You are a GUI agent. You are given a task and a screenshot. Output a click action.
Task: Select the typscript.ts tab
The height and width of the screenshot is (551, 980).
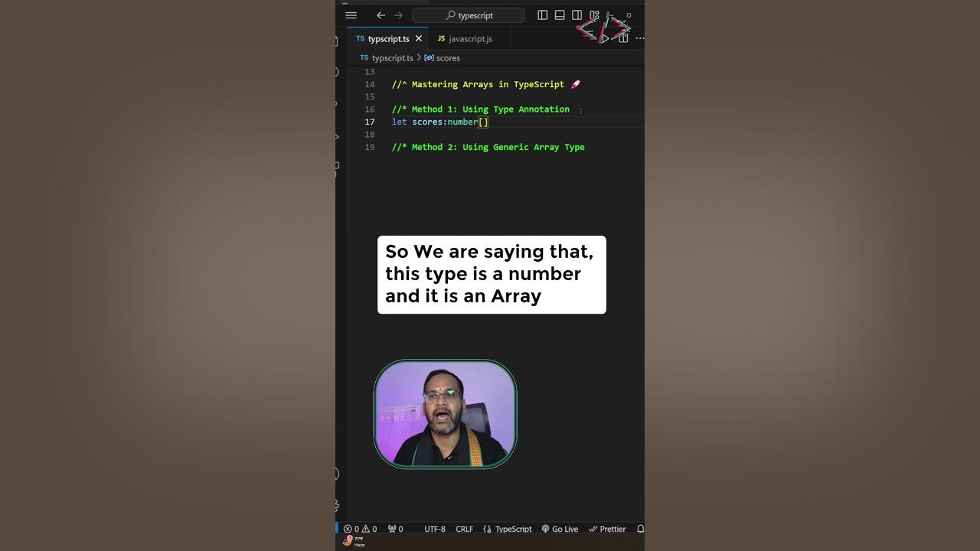(x=383, y=38)
